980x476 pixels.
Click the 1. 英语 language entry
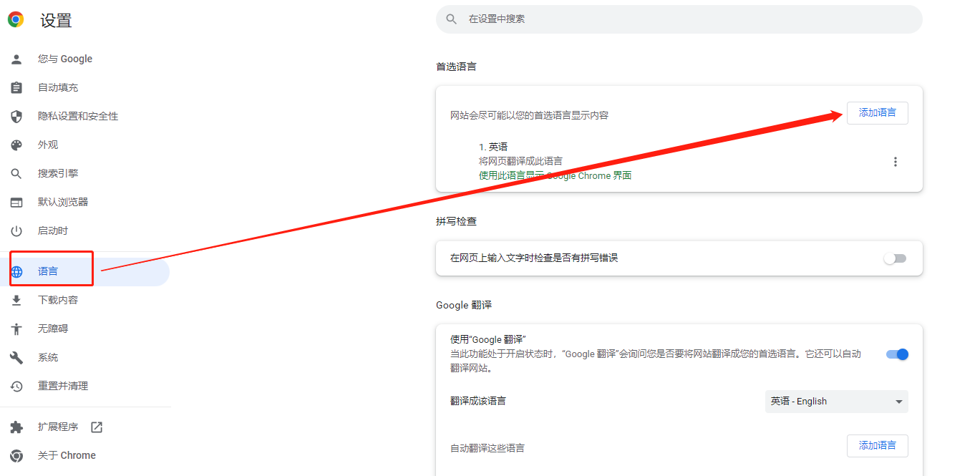coord(493,147)
